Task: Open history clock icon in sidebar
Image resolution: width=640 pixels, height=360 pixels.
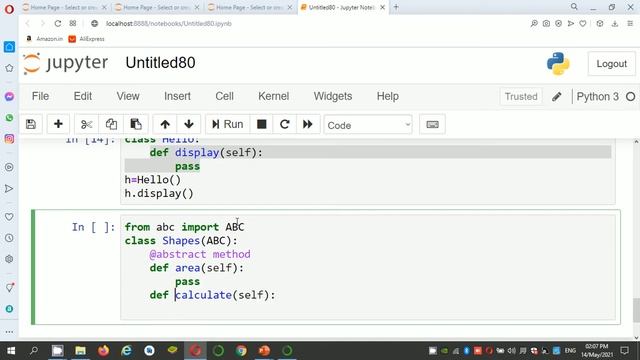Action: tap(9, 238)
